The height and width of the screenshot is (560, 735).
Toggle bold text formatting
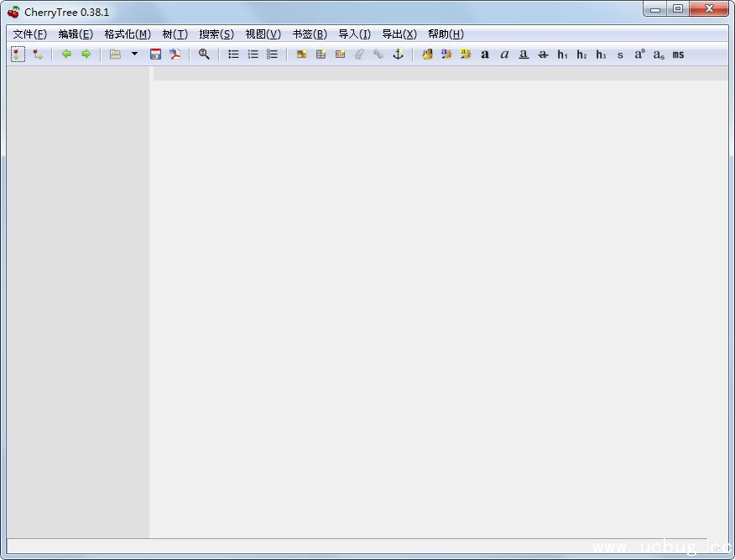pos(485,54)
